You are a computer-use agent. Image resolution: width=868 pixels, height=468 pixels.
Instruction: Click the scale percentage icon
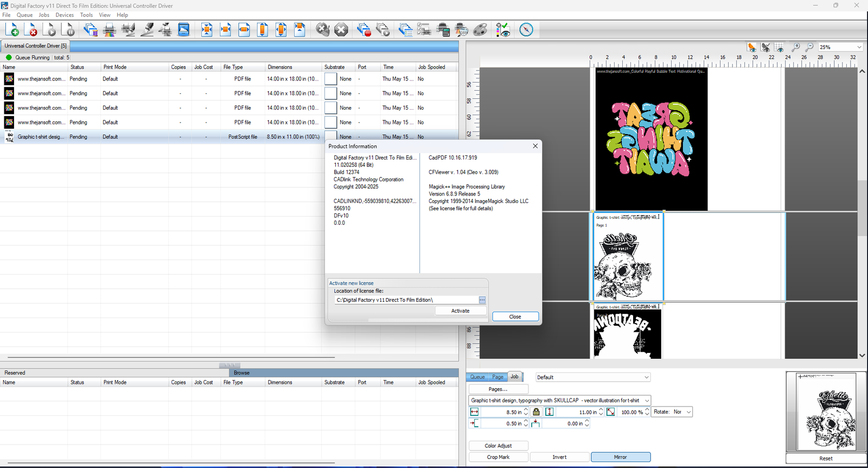(x=610, y=412)
